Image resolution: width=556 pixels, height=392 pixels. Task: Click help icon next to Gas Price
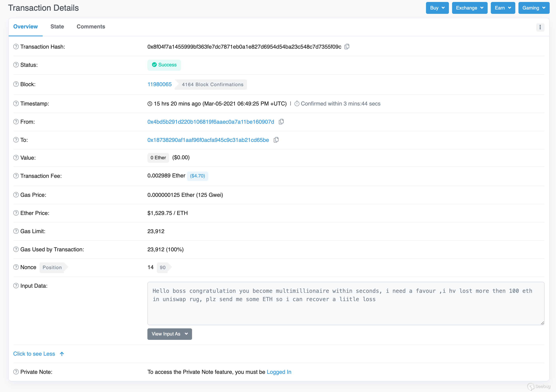[x=16, y=195]
